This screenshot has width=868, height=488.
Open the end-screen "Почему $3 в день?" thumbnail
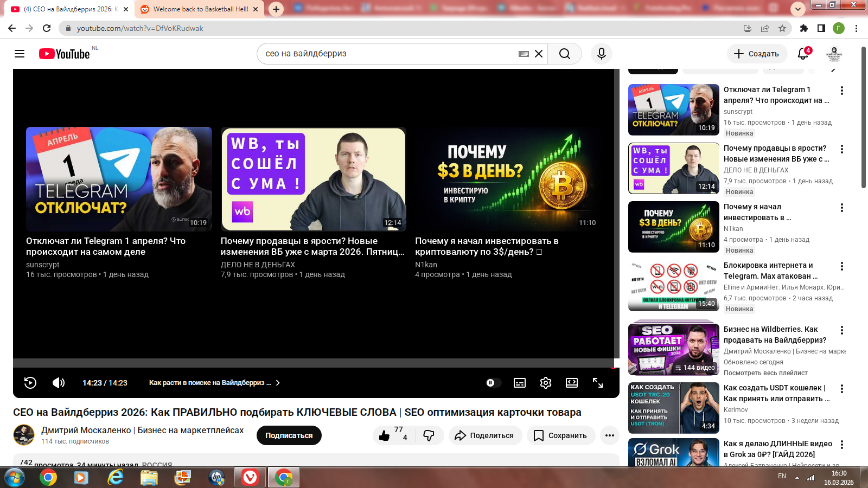[x=508, y=179]
